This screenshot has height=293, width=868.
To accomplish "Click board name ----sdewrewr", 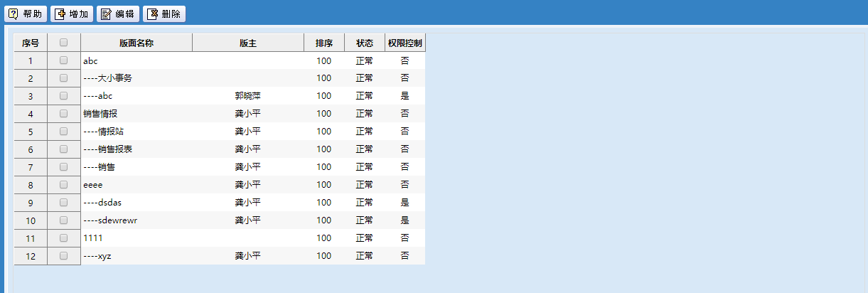I will click(110, 220).
